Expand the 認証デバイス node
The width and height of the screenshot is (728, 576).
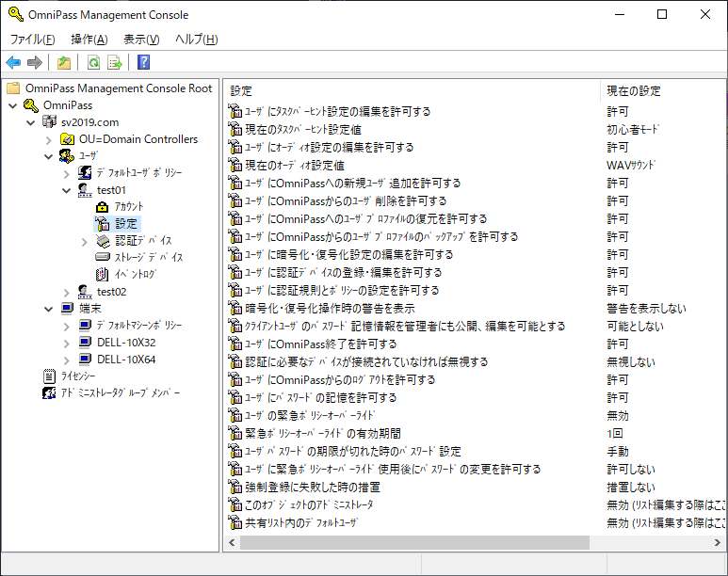84,241
